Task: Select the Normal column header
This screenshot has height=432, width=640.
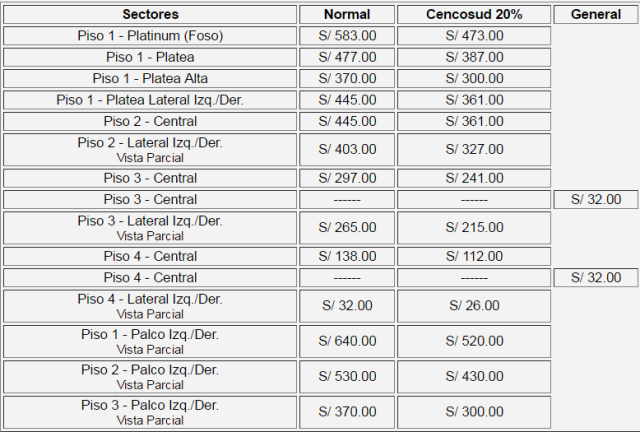Action: pyautogui.click(x=347, y=15)
